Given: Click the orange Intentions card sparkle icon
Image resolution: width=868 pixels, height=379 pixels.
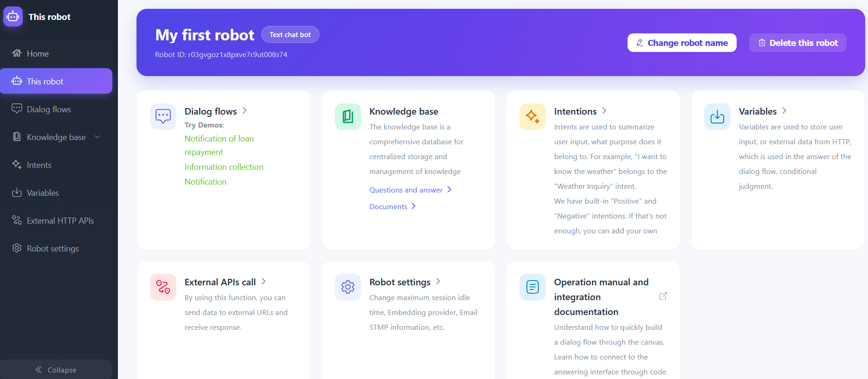Looking at the screenshot, I should [532, 116].
